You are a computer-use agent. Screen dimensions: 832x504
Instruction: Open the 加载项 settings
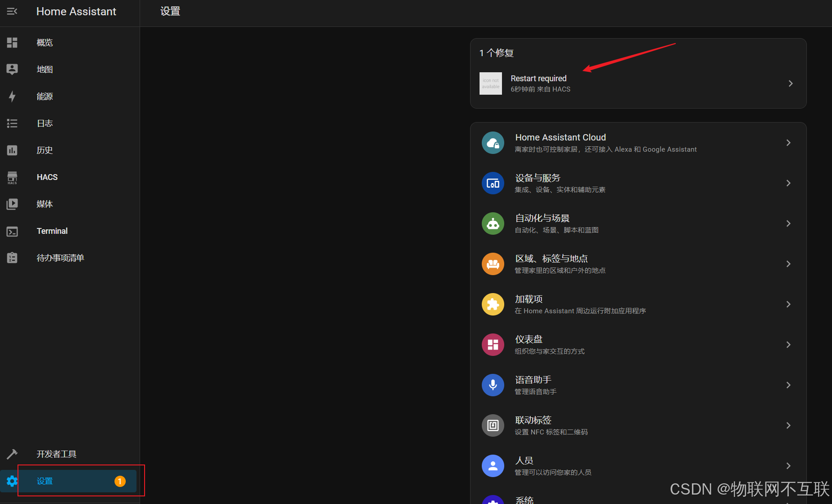coord(638,304)
